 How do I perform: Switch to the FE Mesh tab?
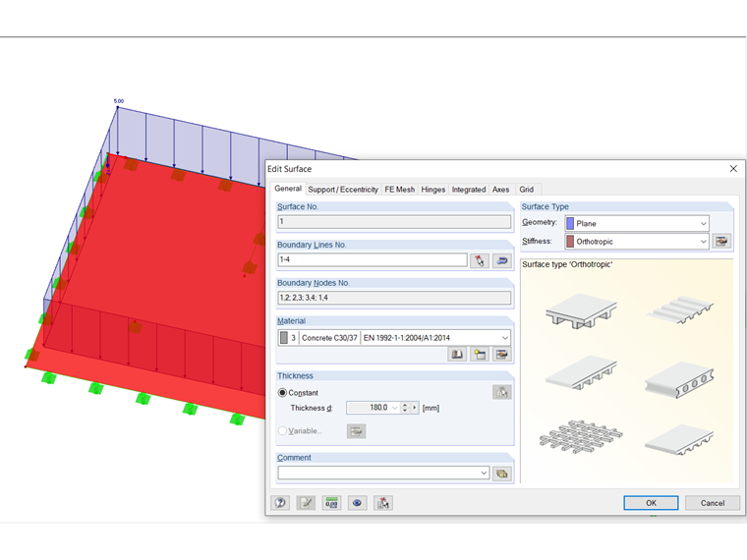[399, 190]
